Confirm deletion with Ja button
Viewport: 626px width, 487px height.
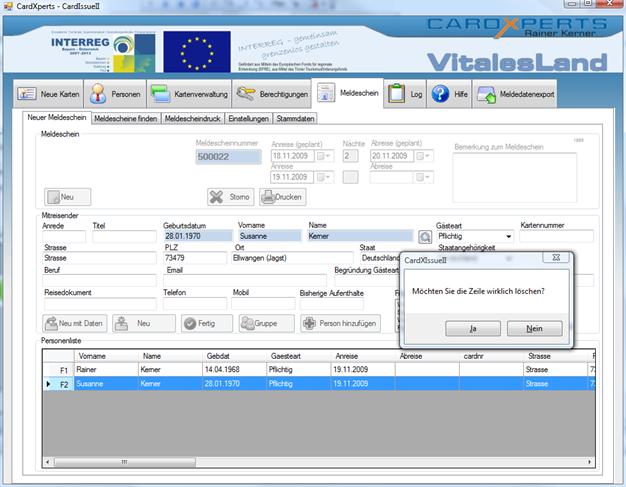(x=473, y=329)
